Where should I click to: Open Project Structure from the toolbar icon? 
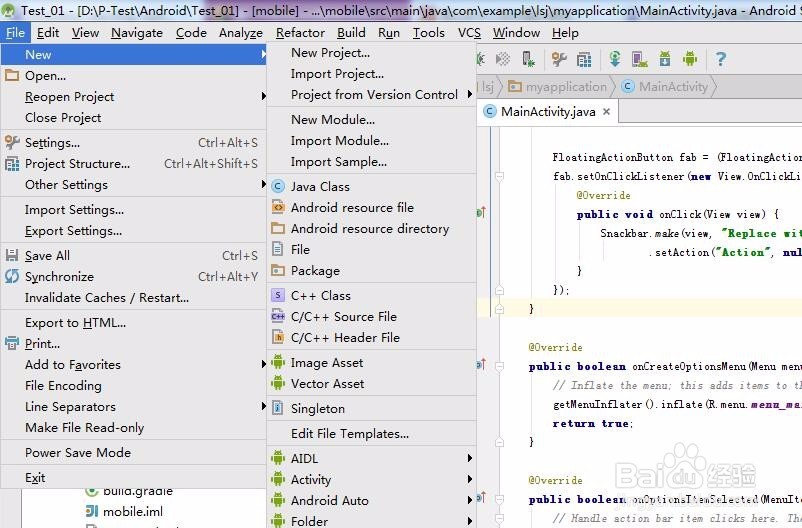pos(584,59)
